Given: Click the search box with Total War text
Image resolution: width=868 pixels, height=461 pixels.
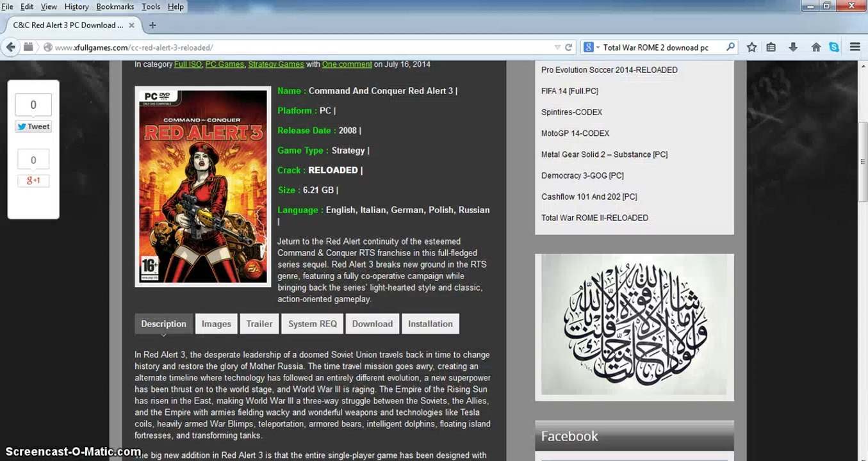Looking at the screenshot, I should tap(655, 47).
